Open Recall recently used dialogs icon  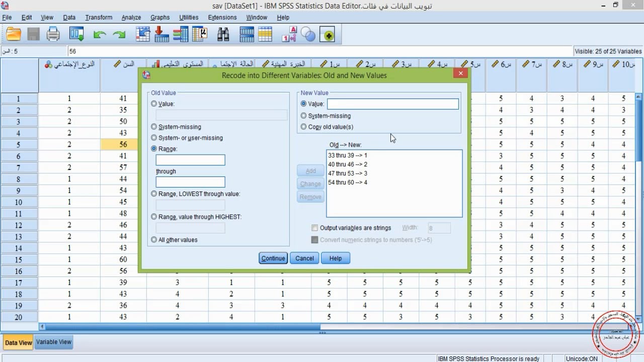point(76,34)
